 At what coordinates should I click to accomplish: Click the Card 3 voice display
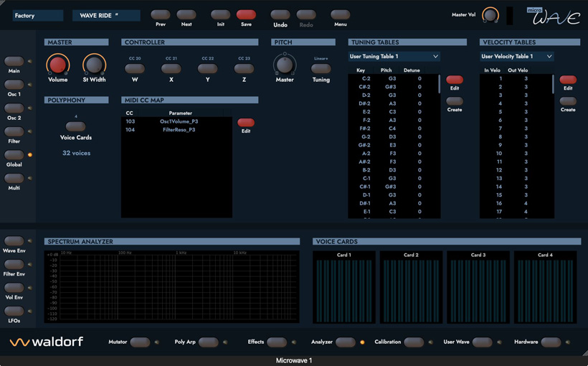pyautogui.click(x=478, y=288)
